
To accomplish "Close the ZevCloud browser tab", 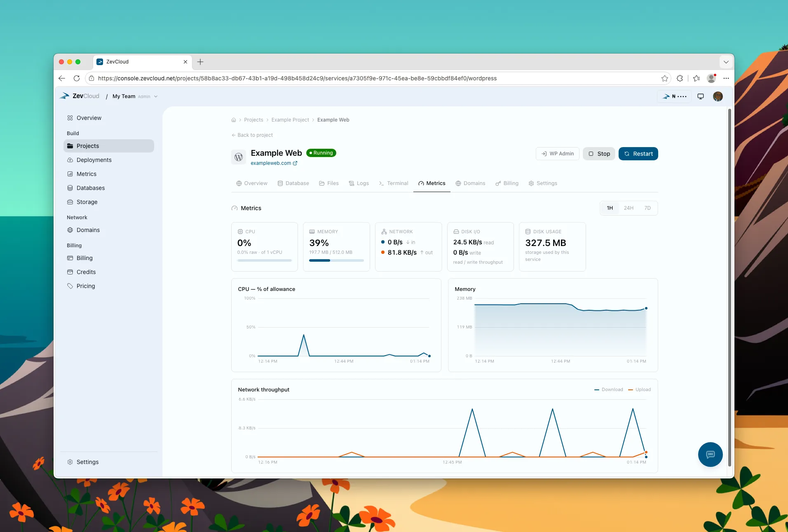I will coord(185,62).
